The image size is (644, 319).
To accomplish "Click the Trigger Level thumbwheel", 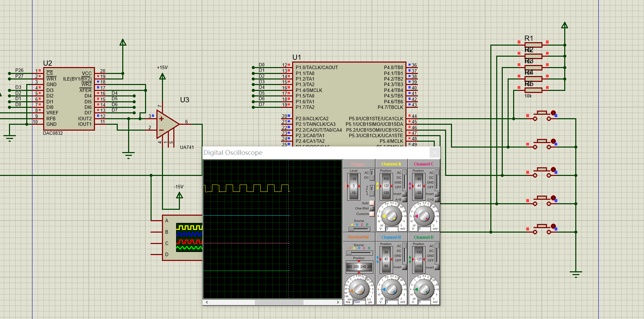I will pyautogui.click(x=354, y=187).
